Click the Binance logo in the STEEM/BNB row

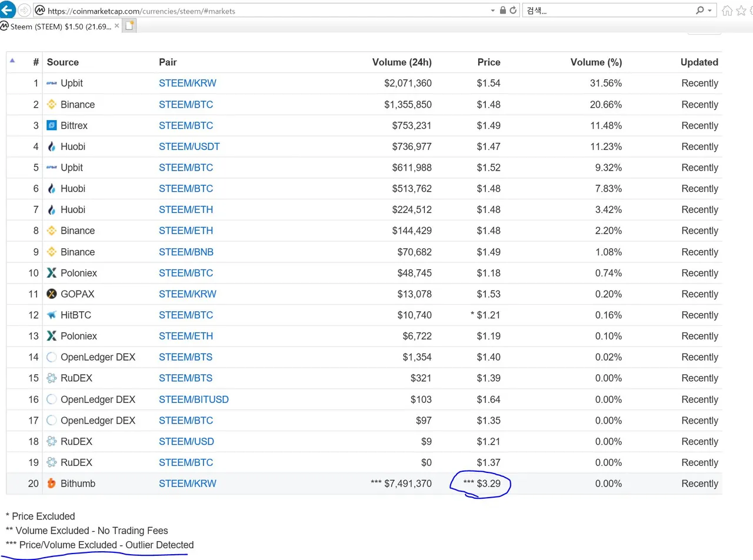51,252
